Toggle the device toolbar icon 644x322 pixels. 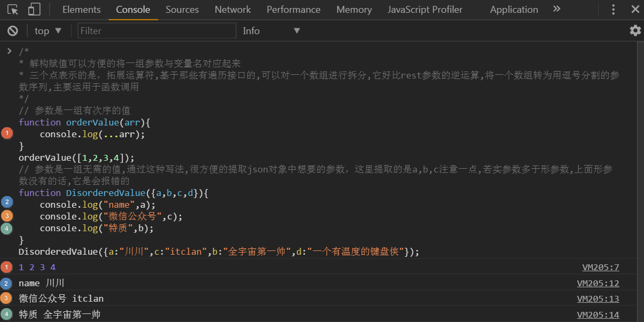(34, 10)
